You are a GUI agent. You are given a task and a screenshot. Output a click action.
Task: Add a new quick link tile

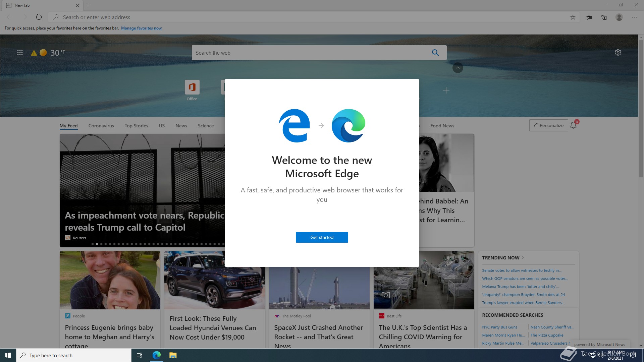pos(446,90)
